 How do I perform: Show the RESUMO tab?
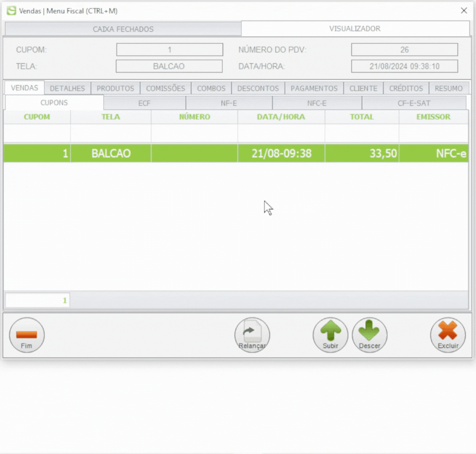pyautogui.click(x=449, y=88)
